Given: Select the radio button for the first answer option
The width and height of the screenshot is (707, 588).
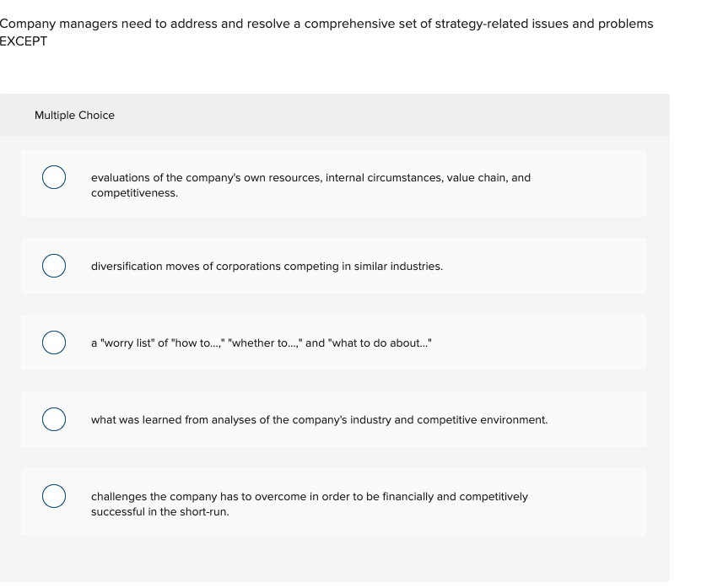Looking at the screenshot, I should click(x=53, y=177).
